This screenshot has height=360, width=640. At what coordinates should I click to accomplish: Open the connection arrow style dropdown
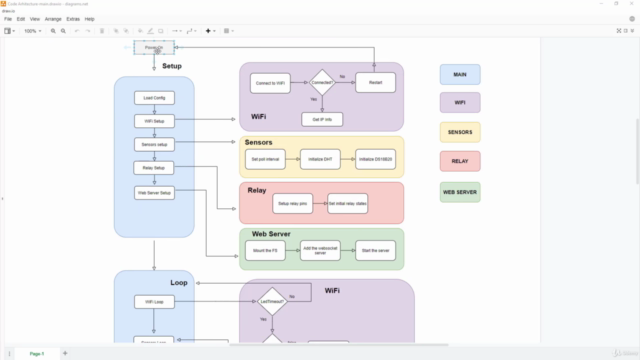[176, 31]
